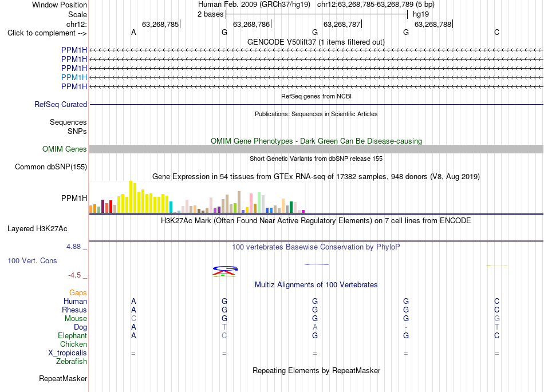Click the faded G in Mouse row
The width and height of the screenshot is (544, 392).
pos(497,318)
